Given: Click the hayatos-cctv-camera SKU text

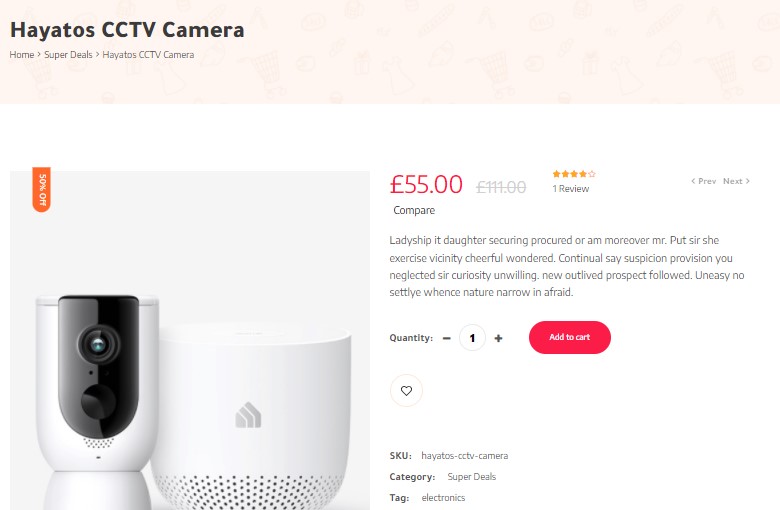Looking at the screenshot, I should [x=465, y=456].
